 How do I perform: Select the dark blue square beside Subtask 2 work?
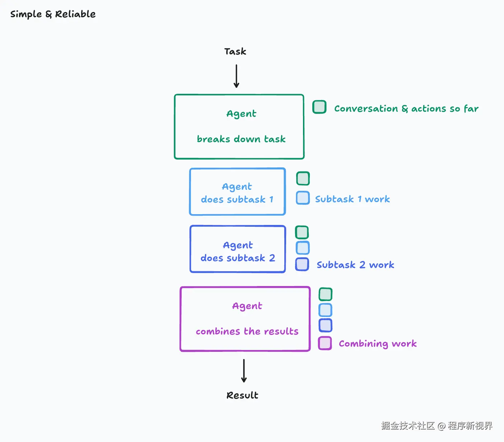(302, 264)
